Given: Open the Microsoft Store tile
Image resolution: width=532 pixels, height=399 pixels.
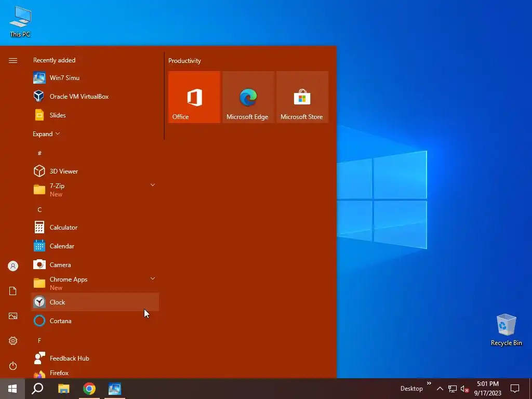Looking at the screenshot, I should pyautogui.click(x=302, y=97).
